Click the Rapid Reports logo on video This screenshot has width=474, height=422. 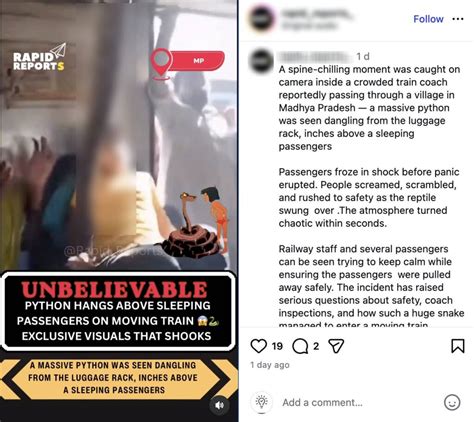[39, 57]
